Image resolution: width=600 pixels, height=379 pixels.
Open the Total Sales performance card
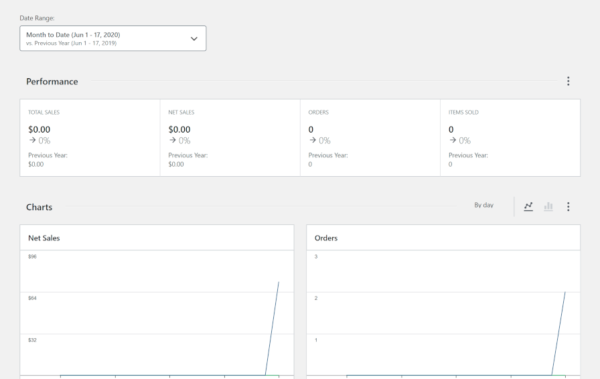point(90,138)
